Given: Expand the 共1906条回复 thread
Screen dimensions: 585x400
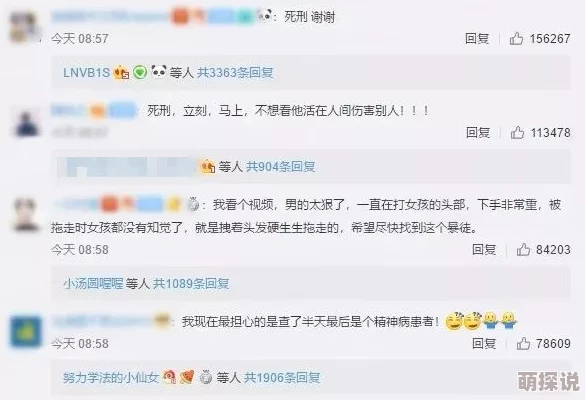Looking at the screenshot, I should point(282,378).
